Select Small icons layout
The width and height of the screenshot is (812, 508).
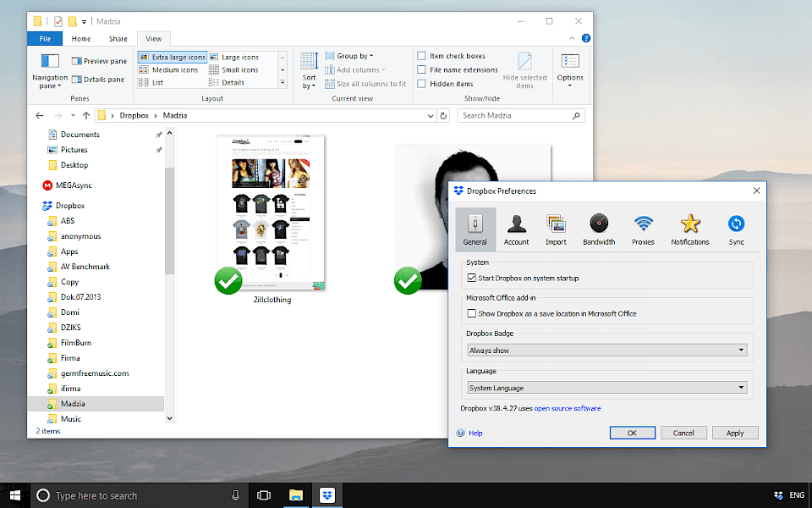click(x=233, y=69)
